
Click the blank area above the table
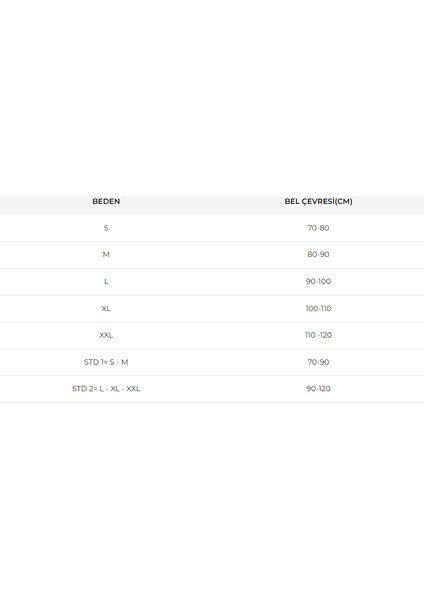point(212,98)
